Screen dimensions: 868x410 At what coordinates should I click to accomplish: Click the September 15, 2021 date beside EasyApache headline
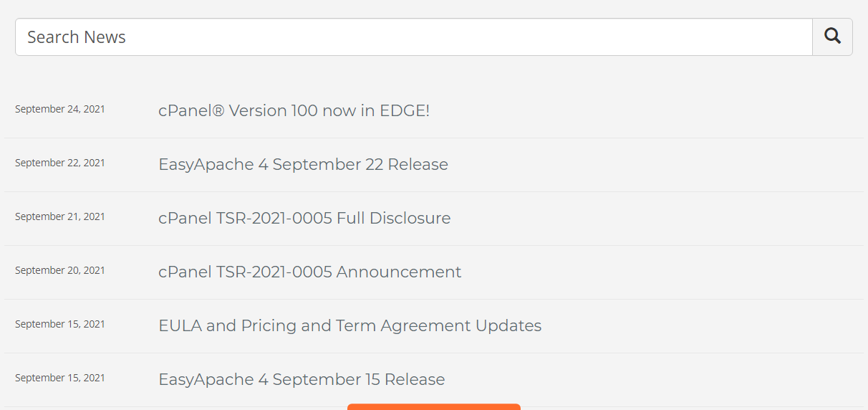click(x=60, y=378)
